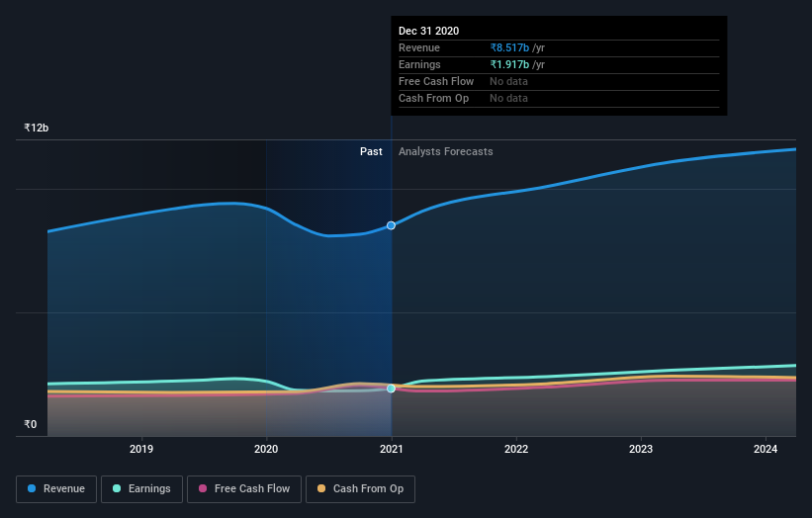Screen dimensions: 812x518
Task: Toggle the Cash From Op legend series
Action: pyautogui.click(x=360, y=489)
